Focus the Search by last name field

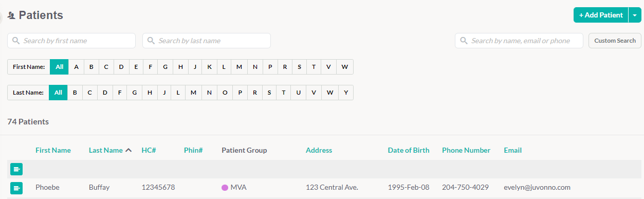click(207, 41)
